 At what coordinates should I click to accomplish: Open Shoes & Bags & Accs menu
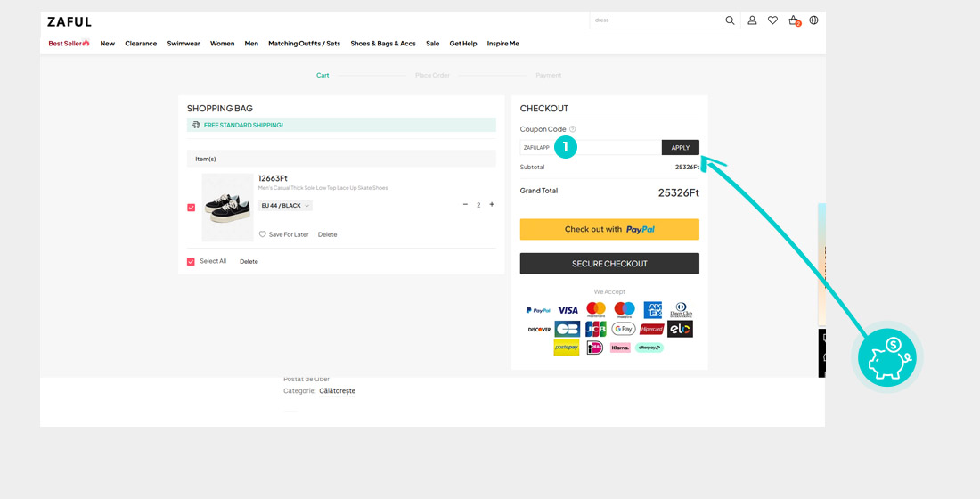(383, 43)
